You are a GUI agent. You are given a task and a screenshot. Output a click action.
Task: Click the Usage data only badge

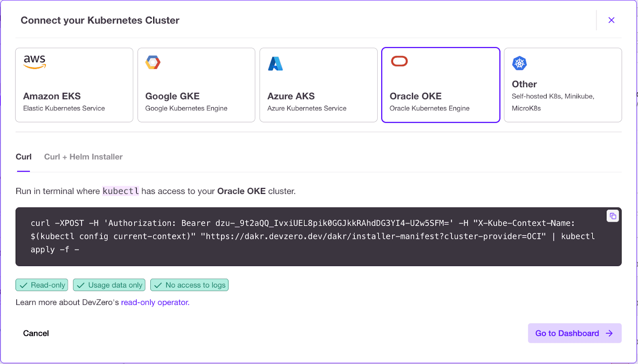(109, 285)
